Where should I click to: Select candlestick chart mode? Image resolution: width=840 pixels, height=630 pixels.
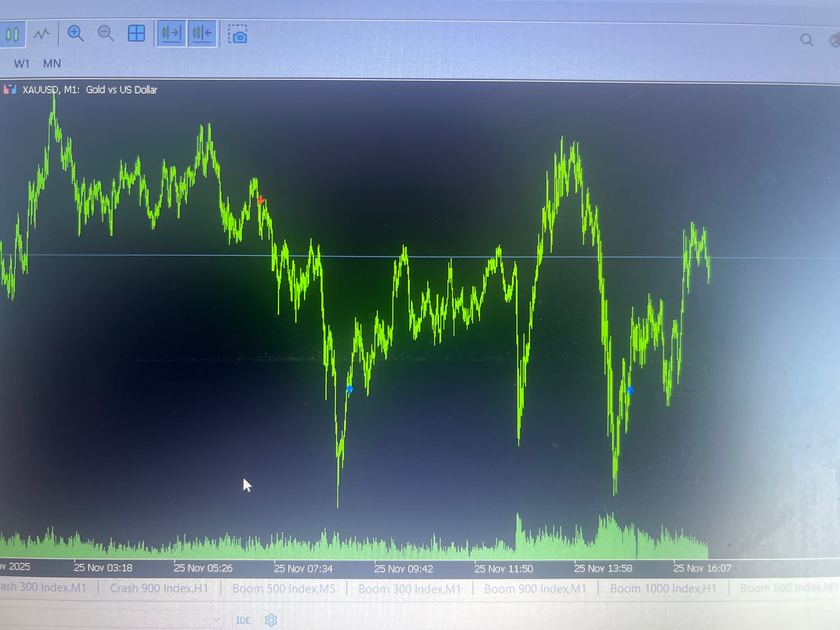click(x=12, y=34)
